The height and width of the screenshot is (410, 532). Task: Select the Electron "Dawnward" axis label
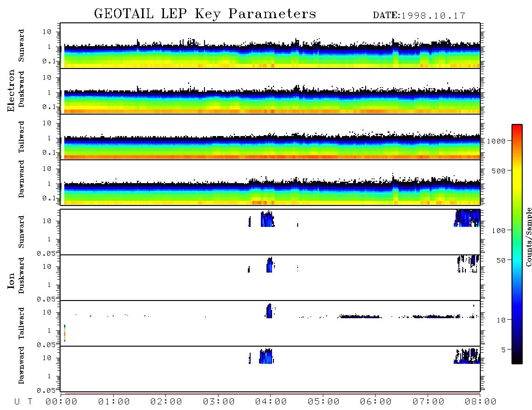coord(21,179)
